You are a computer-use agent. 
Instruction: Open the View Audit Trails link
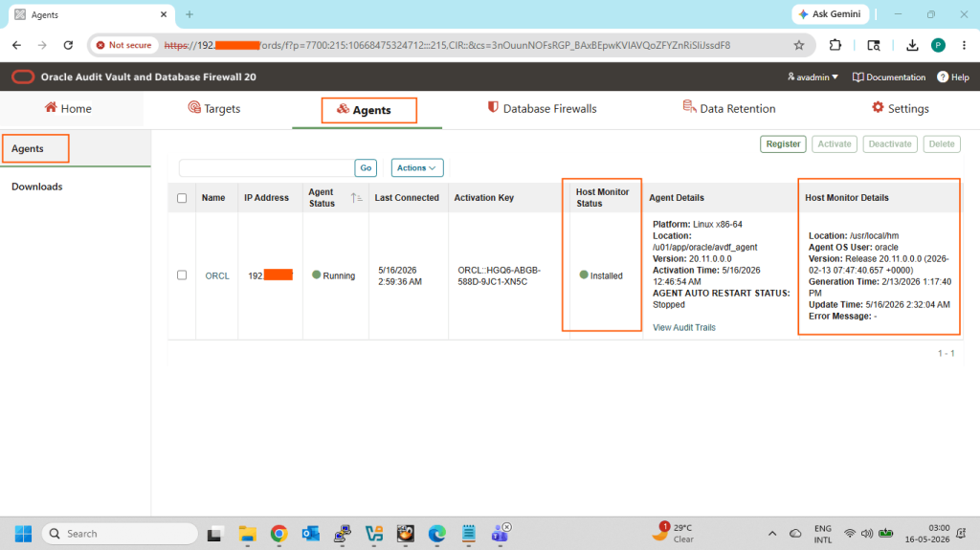(x=683, y=327)
